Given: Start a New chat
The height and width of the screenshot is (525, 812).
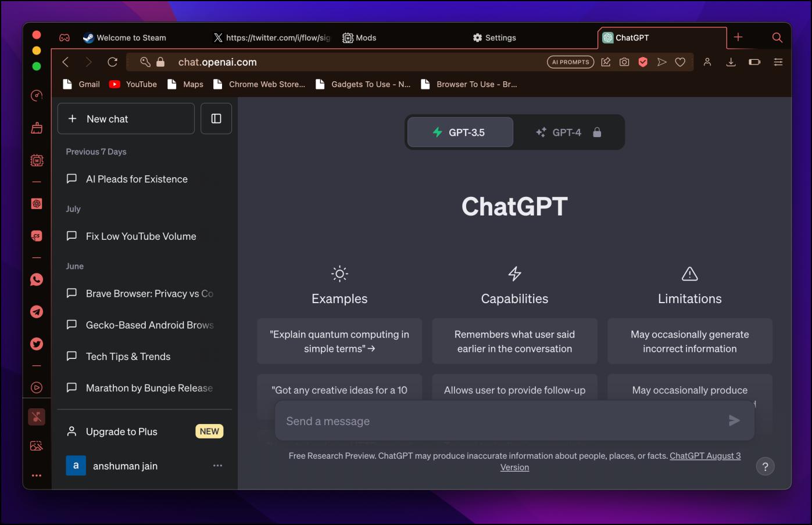Looking at the screenshot, I should pyautogui.click(x=126, y=118).
